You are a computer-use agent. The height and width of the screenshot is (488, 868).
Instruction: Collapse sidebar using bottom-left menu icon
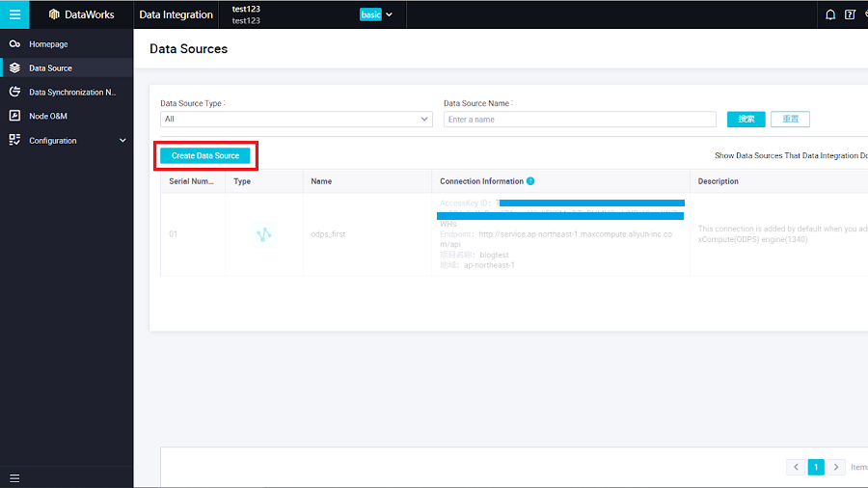tap(14, 478)
